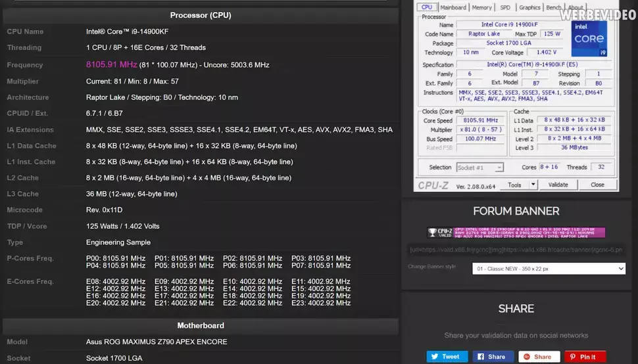Expand the Tools dropdown arrow
The height and width of the screenshot is (364, 638).
(x=533, y=185)
